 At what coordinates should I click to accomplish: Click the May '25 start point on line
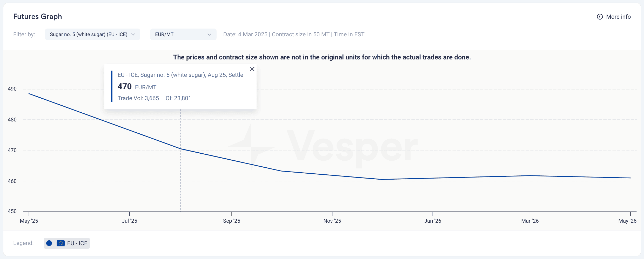pyautogui.click(x=29, y=94)
